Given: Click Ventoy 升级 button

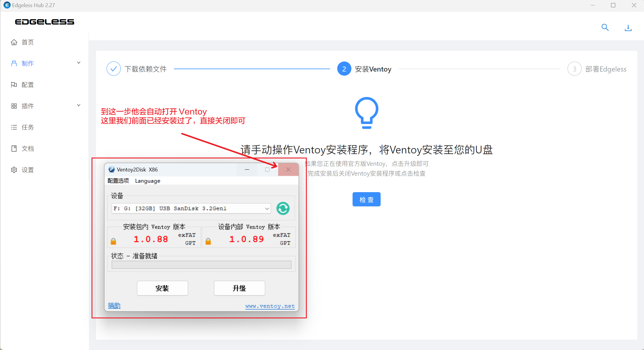Looking at the screenshot, I should tap(239, 288).
